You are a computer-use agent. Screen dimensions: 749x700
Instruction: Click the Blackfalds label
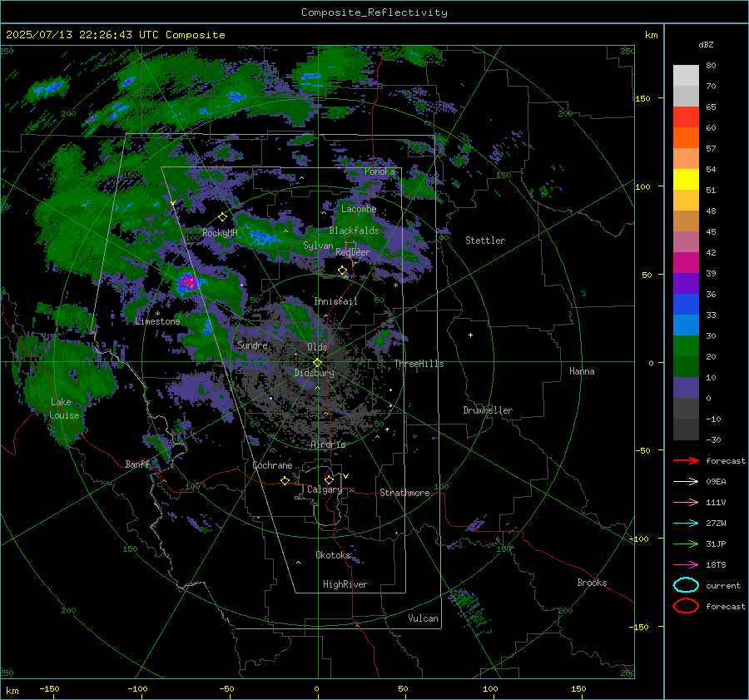[354, 231]
